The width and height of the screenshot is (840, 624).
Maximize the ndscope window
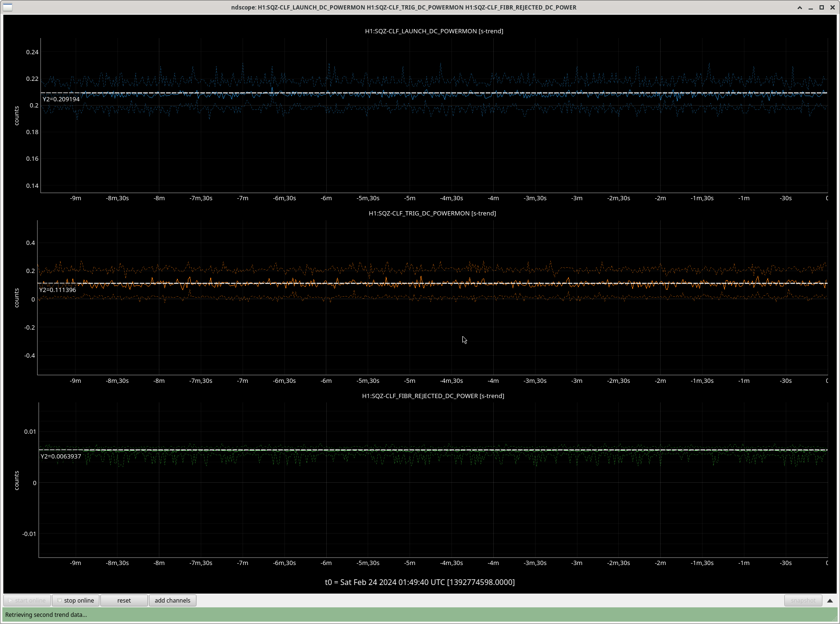click(x=821, y=8)
